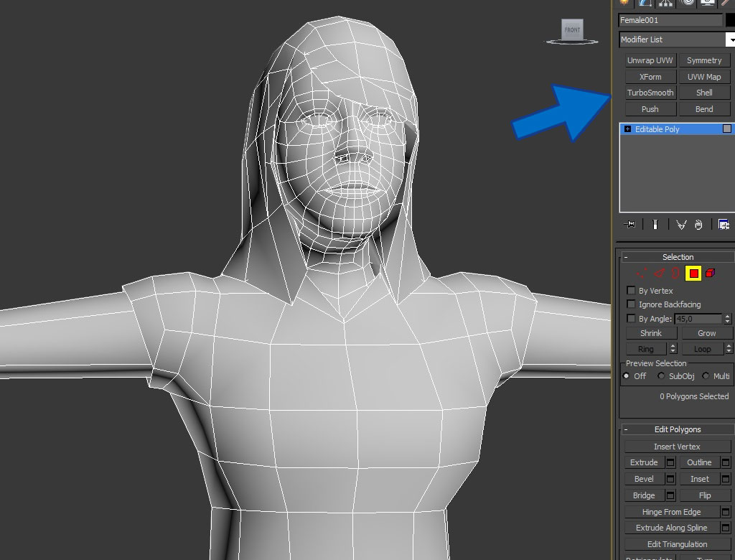Click the By Angle spinner arrows

click(728, 319)
